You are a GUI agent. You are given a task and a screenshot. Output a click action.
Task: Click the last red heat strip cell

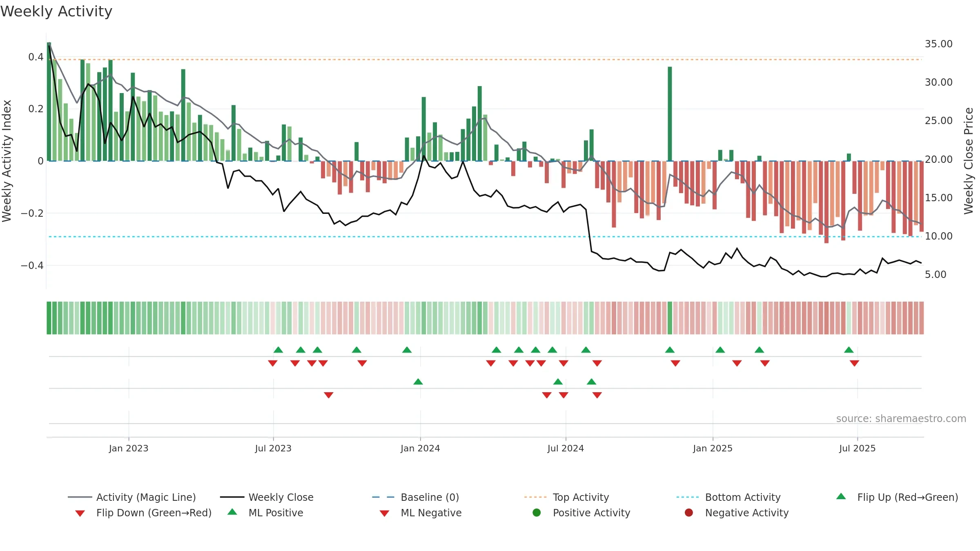[x=922, y=318]
